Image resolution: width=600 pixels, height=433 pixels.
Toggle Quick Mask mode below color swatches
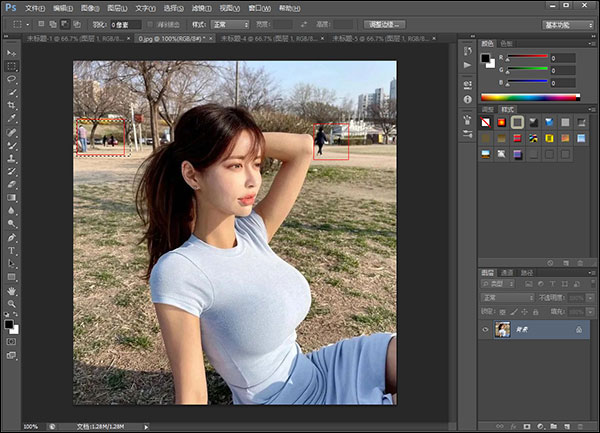pyautogui.click(x=12, y=341)
